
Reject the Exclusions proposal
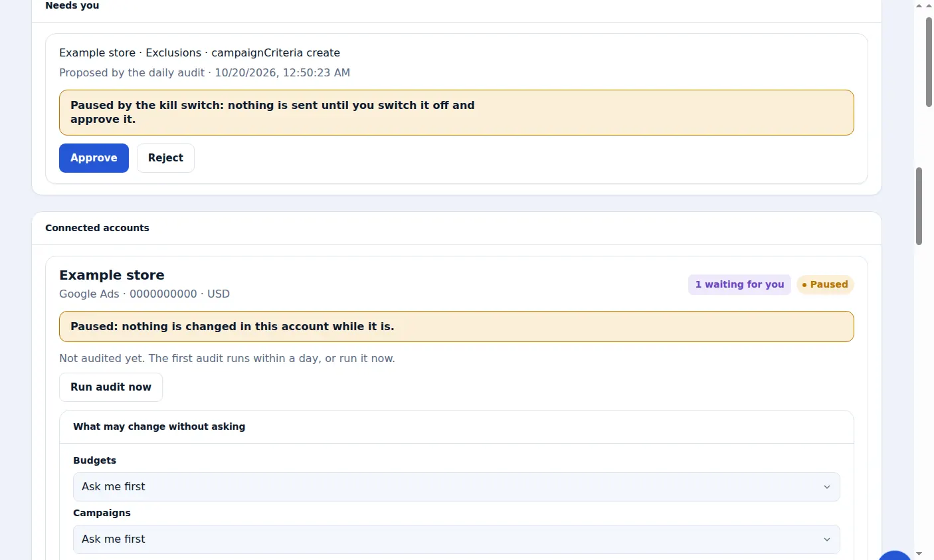pos(165,158)
